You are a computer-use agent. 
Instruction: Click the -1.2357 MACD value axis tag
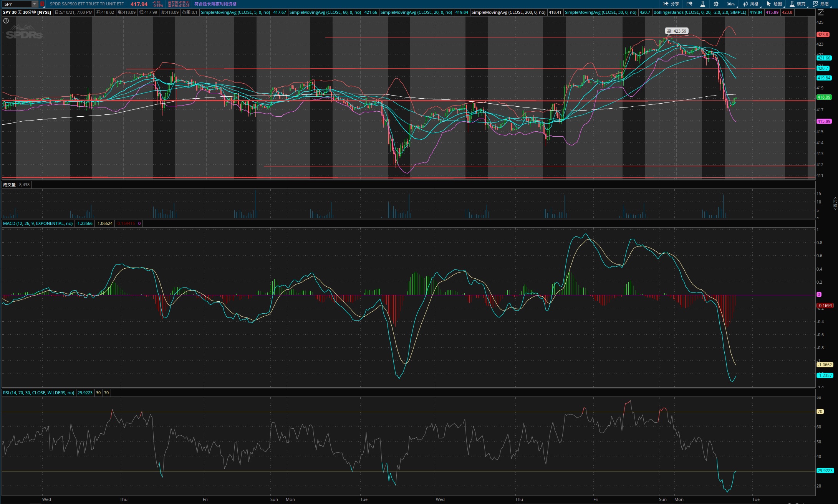[x=825, y=375]
